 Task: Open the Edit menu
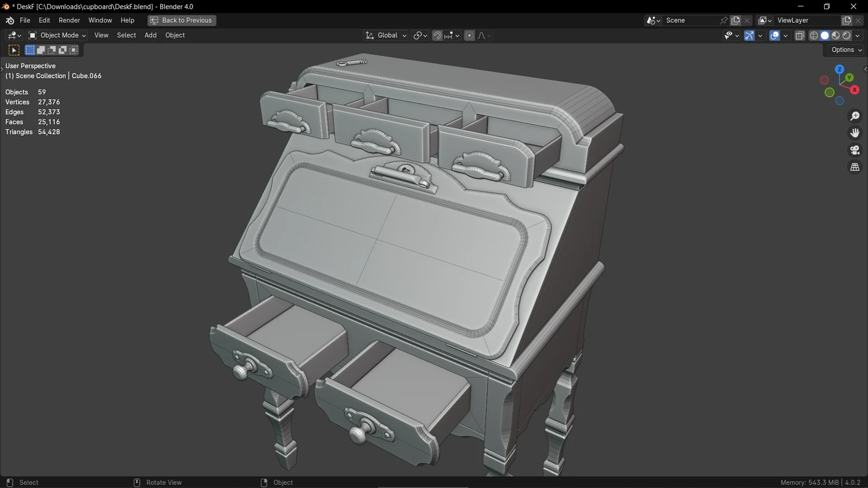tap(44, 21)
